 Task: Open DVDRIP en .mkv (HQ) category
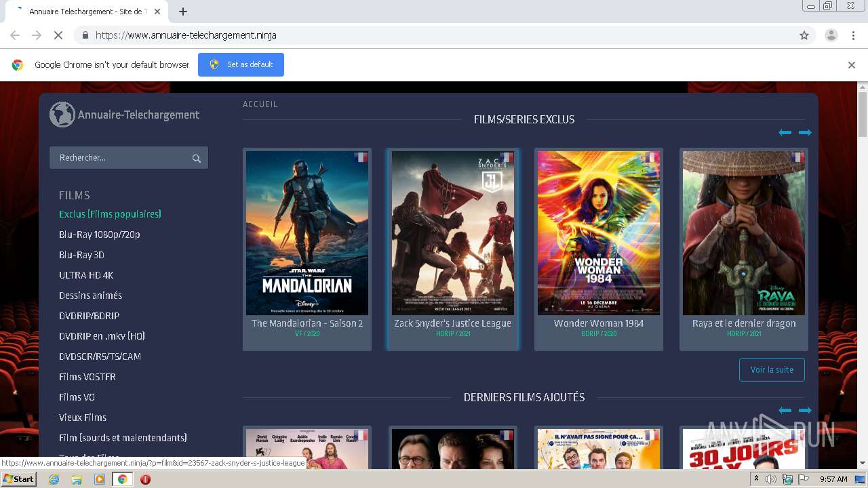coord(102,336)
